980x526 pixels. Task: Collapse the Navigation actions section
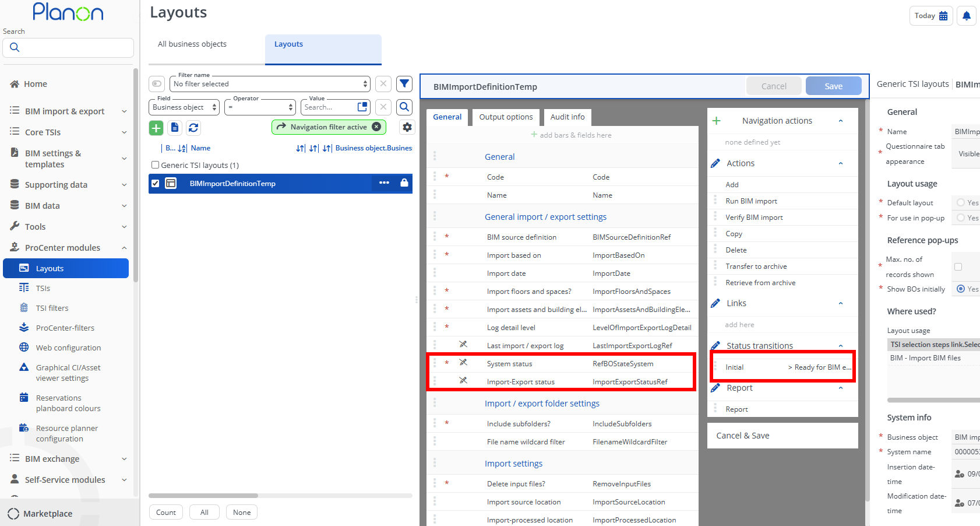(841, 121)
